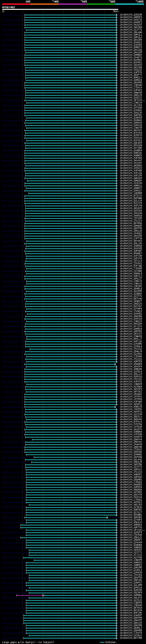Select hit label UniRef100_A9TSE1
146x644 pixels.
(131, 392)
